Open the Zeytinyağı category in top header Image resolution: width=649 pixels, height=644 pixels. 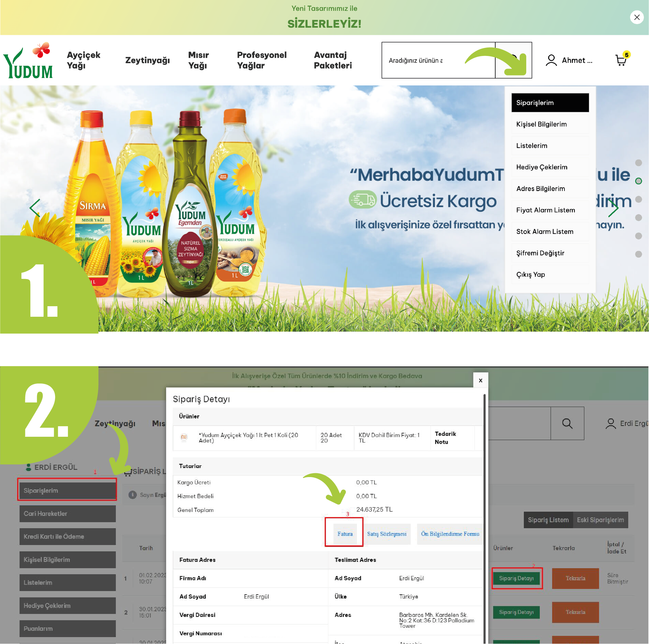pos(147,60)
